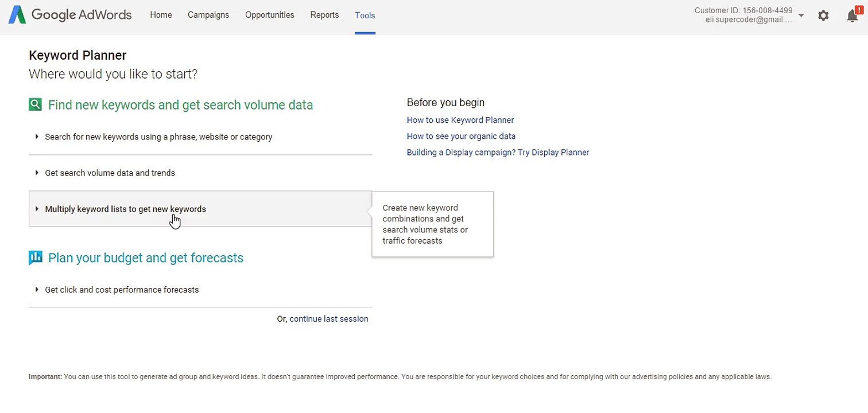Open 'Get click and cost performance forecasts' text

coord(122,290)
